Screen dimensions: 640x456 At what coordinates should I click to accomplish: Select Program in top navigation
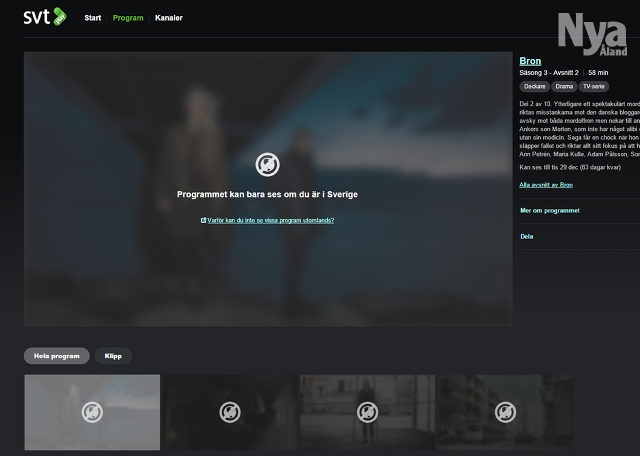[x=128, y=18]
